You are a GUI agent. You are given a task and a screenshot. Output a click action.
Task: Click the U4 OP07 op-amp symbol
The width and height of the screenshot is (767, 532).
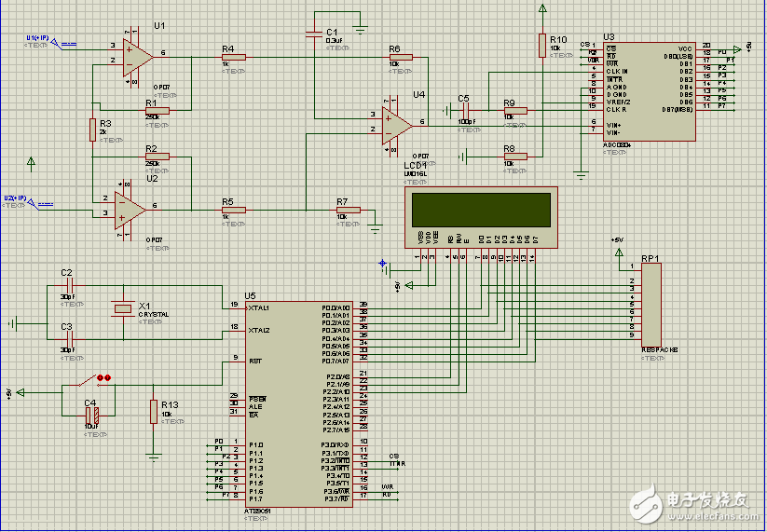tap(396, 122)
